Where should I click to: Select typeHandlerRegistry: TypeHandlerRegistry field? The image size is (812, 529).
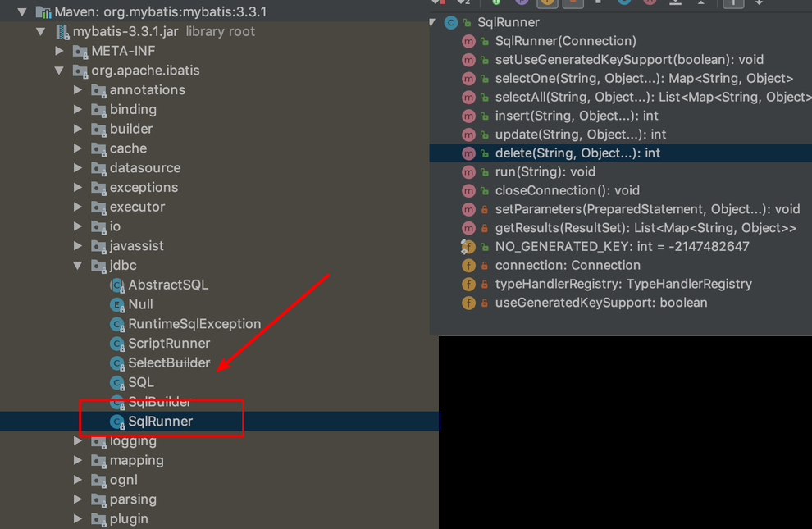(623, 284)
